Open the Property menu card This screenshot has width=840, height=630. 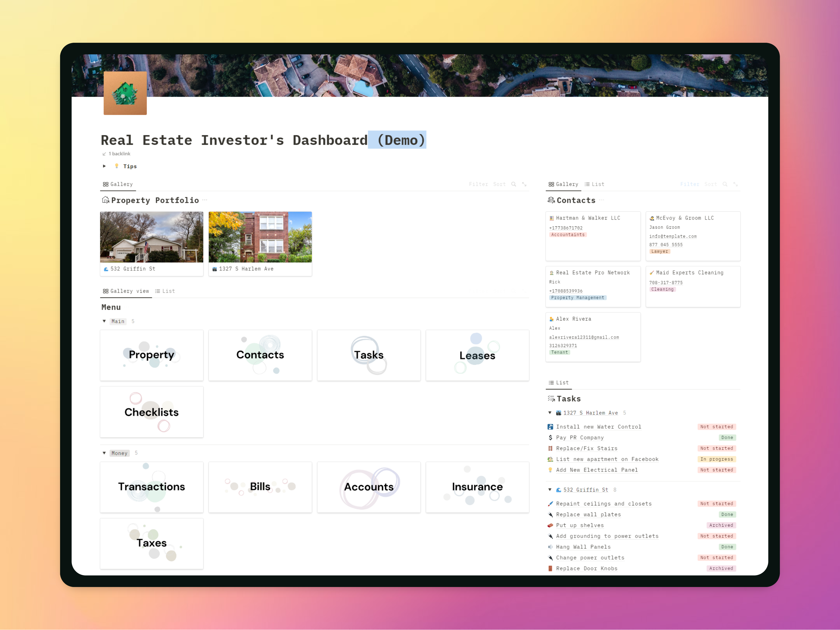(x=152, y=355)
